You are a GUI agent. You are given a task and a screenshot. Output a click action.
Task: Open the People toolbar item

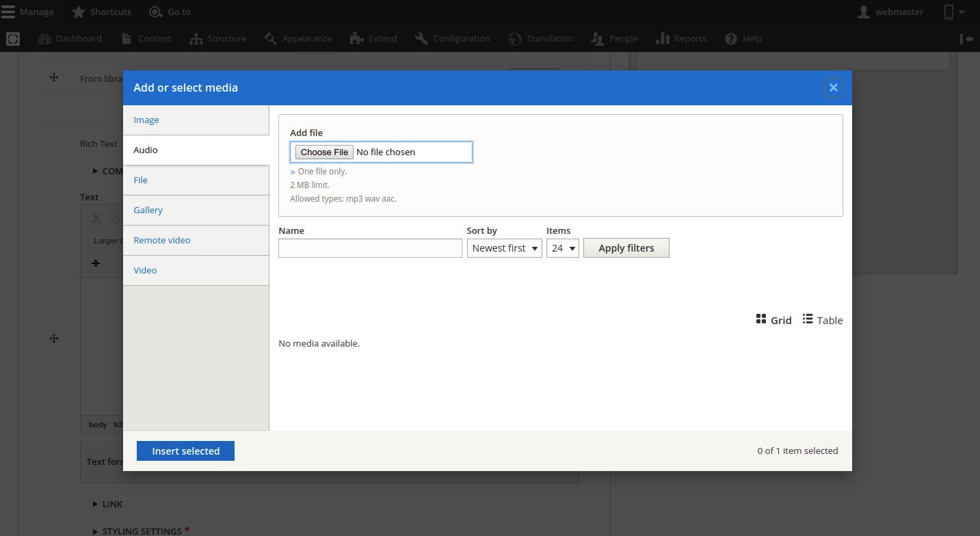pos(615,39)
